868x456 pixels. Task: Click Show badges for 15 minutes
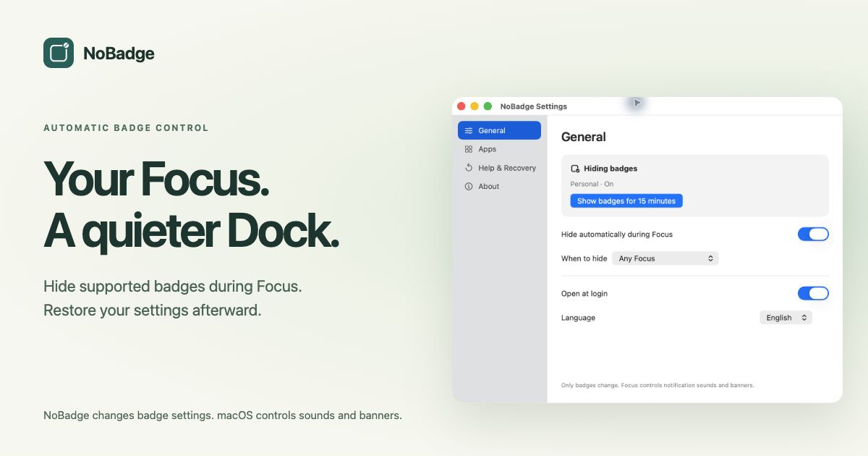(x=626, y=201)
